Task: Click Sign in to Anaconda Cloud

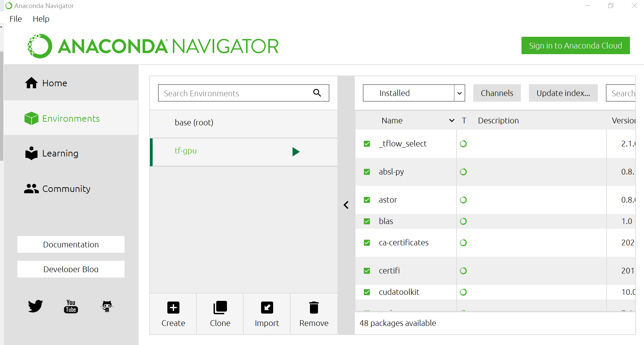Action: (x=576, y=45)
